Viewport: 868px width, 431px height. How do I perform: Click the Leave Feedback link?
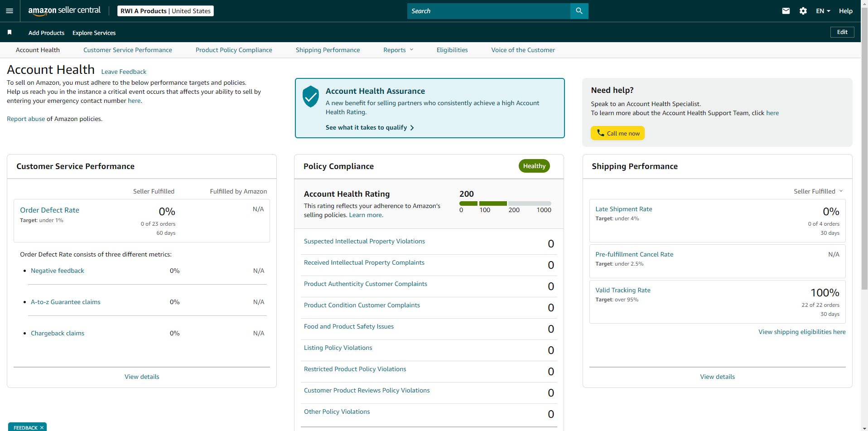[x=124, y=72]
